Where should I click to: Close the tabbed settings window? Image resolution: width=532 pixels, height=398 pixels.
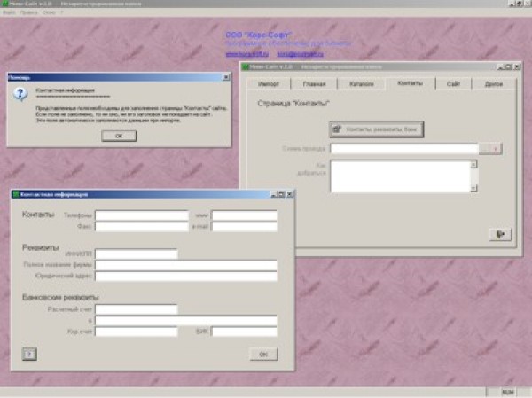(517, 66)
